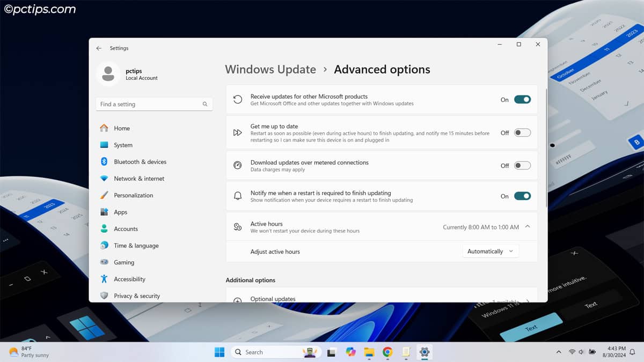Go back using the back arrow
Image resolution: width=644 pixels, height=362 pixels.
(99, 48)
